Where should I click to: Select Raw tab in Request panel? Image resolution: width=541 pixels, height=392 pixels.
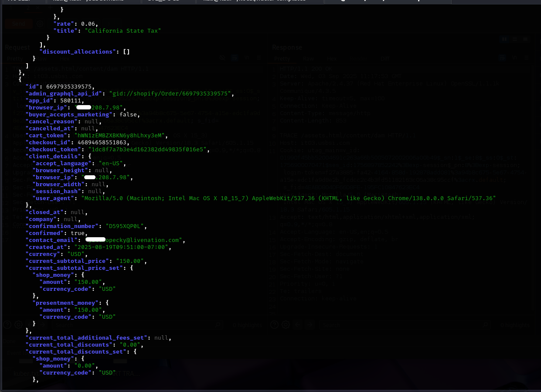[x=42, y=58]
